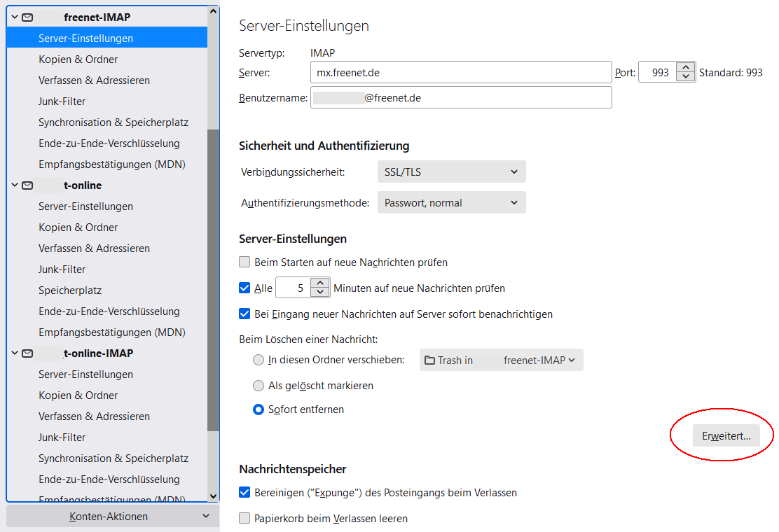Choose 'In diesen Ordner verschieben' radio option

click(x=258, y=360)
